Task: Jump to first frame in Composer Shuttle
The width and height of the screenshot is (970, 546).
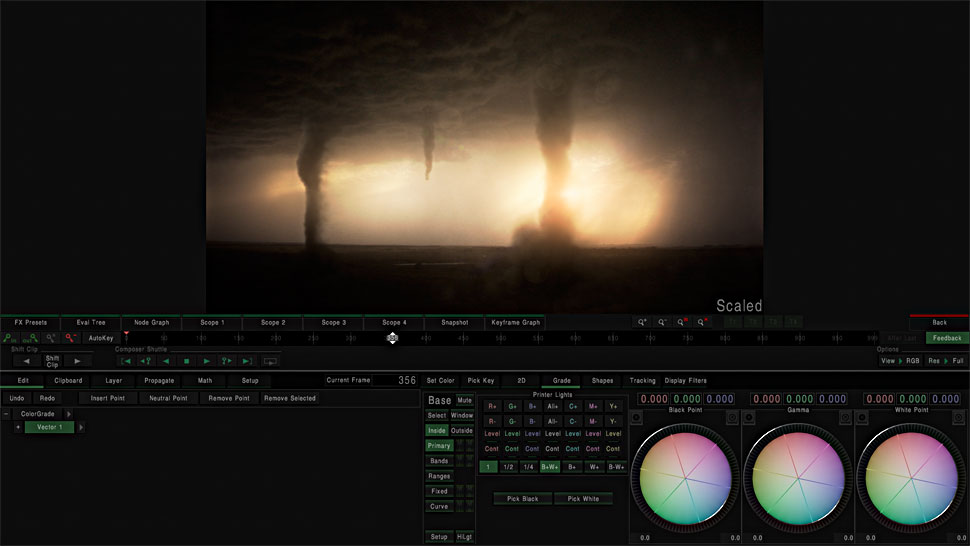Action: tap(127, 361)
